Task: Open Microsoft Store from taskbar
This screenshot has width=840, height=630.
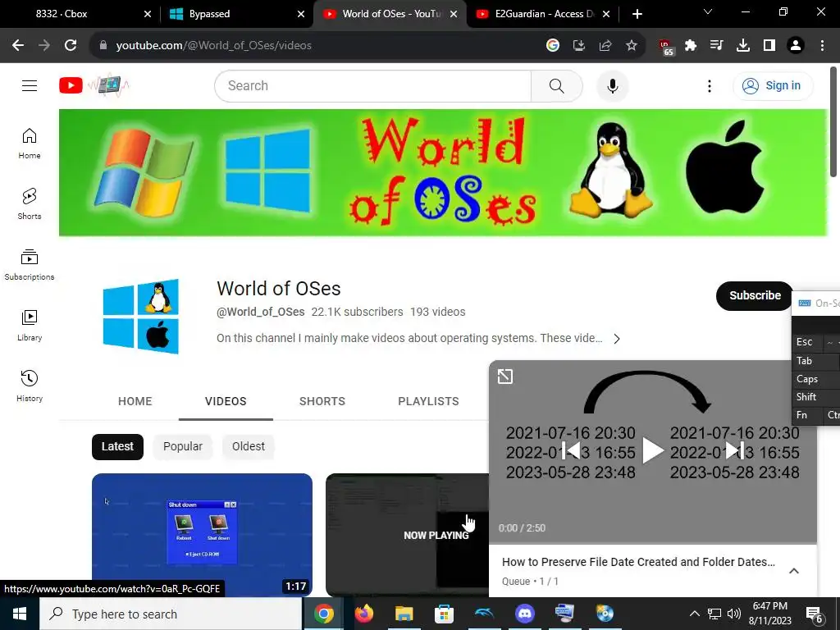Action: [444, 614]
